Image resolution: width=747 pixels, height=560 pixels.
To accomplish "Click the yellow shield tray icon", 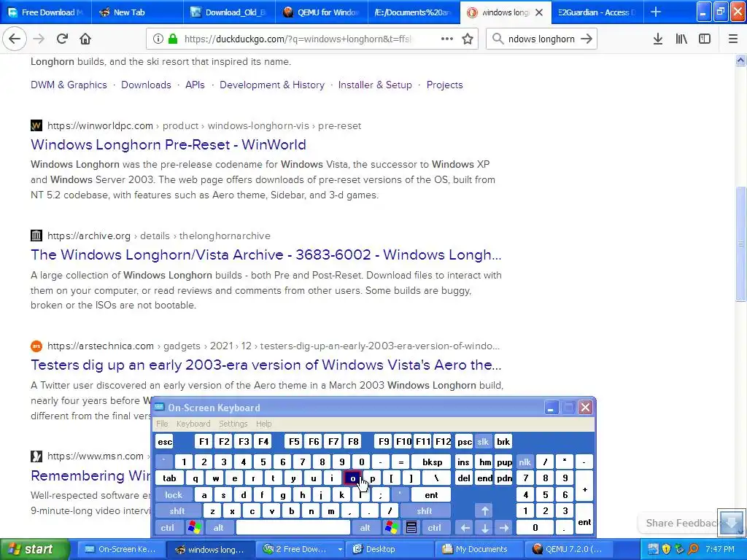I will (666, 549).
